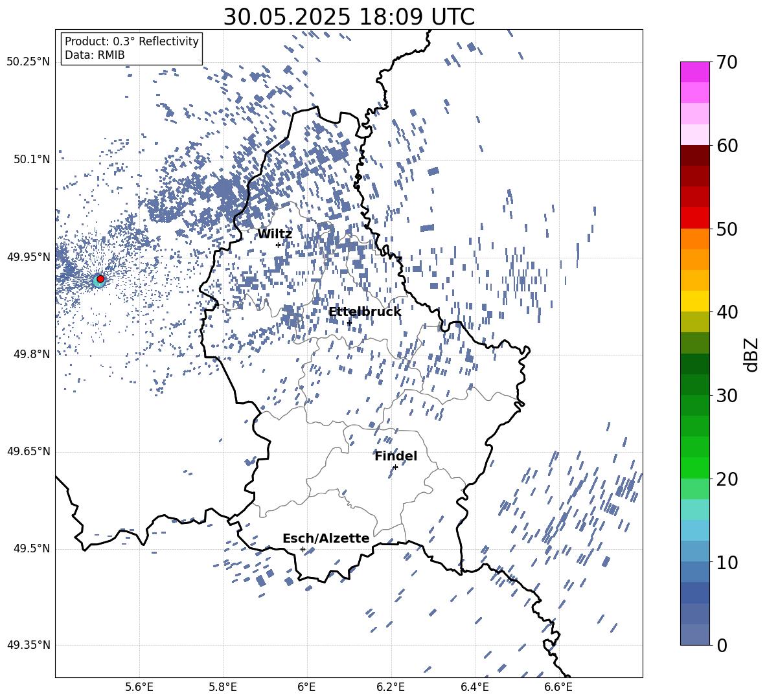Click the 50.1°N latitude tick label
This screenshot has width=767, height=700.
point(31,159)
